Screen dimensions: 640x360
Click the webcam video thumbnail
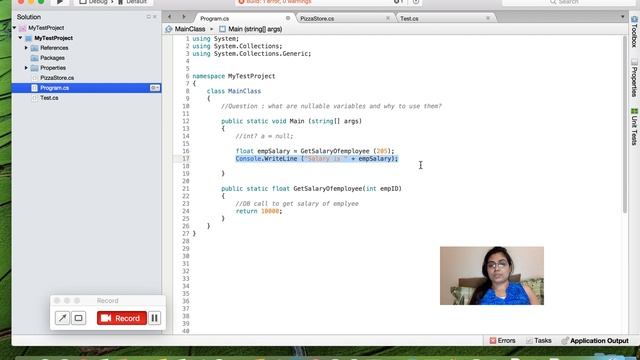point(492,276)
